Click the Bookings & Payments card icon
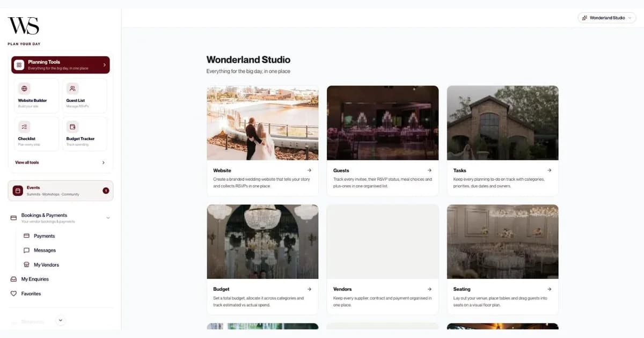Viewport: 644px width, 338px height. point(13,218)
